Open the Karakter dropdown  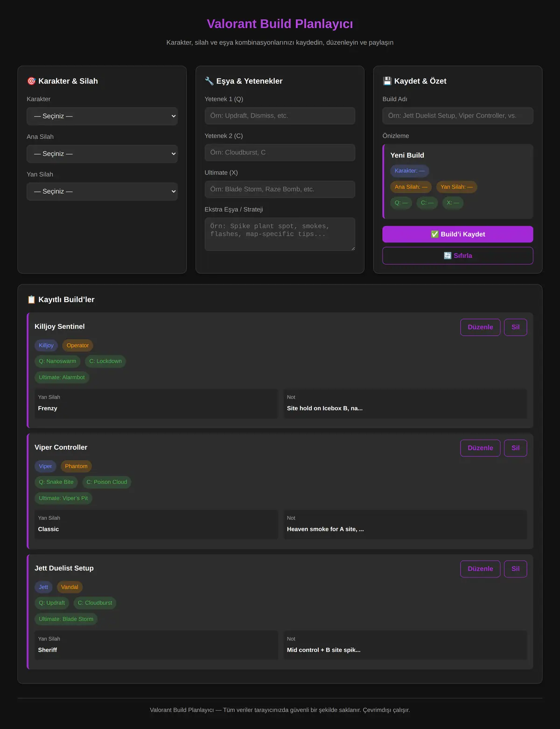pos(102,116)
